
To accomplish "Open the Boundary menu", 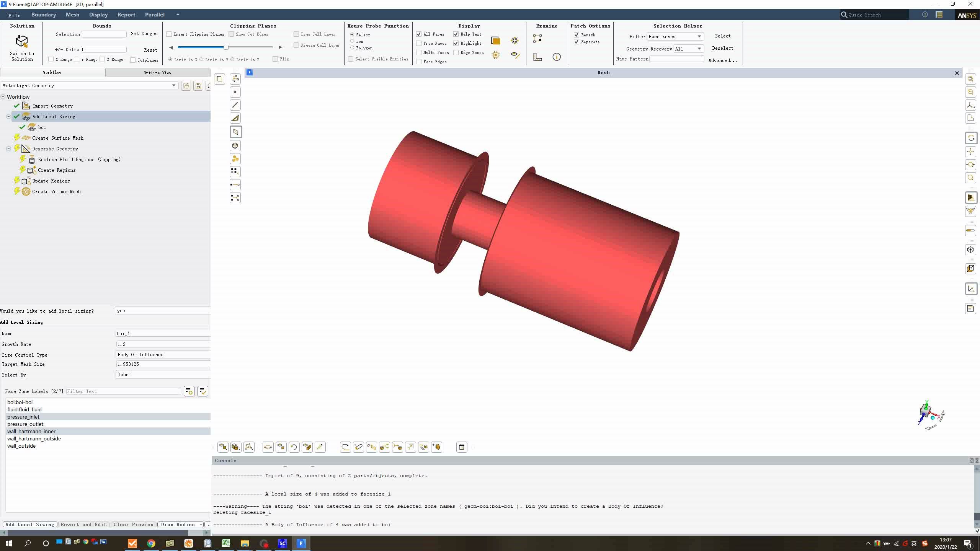I will (x=44, y=15).
